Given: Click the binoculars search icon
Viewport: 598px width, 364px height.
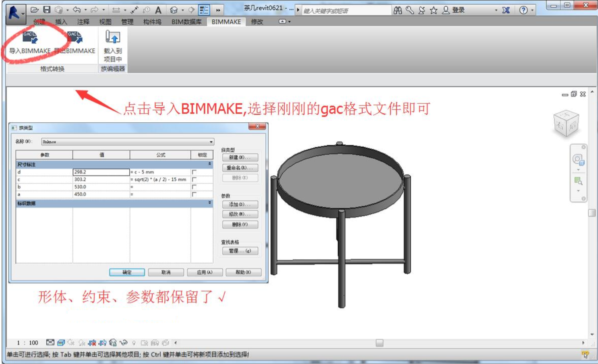Looking at the screenshot, I should pyautogui.click(x=397, y=10).
